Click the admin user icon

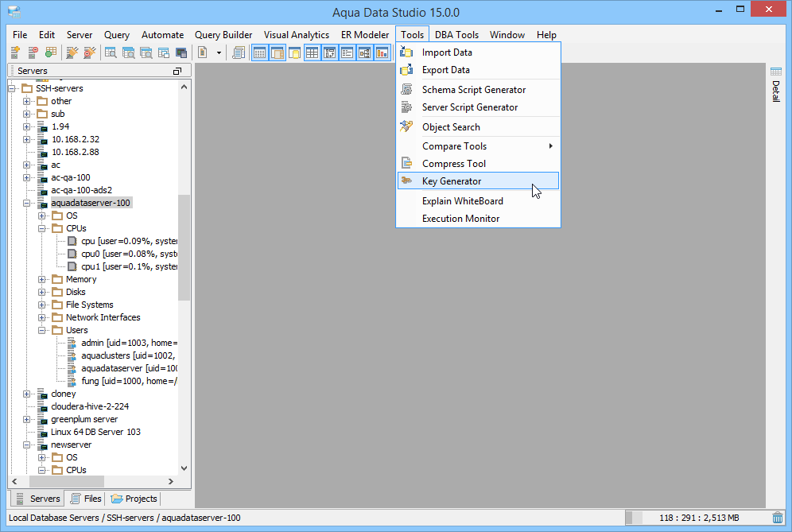click(72, 343)
